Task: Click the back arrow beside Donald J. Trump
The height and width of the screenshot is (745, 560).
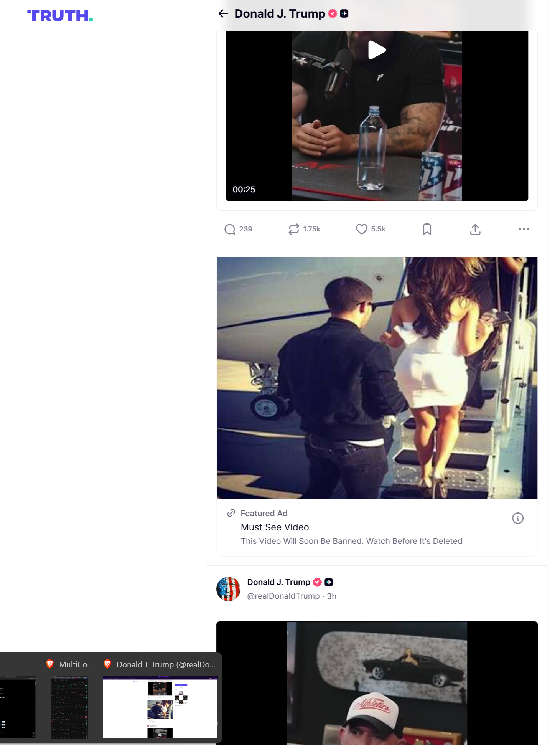Action: (x=223, y=14)
